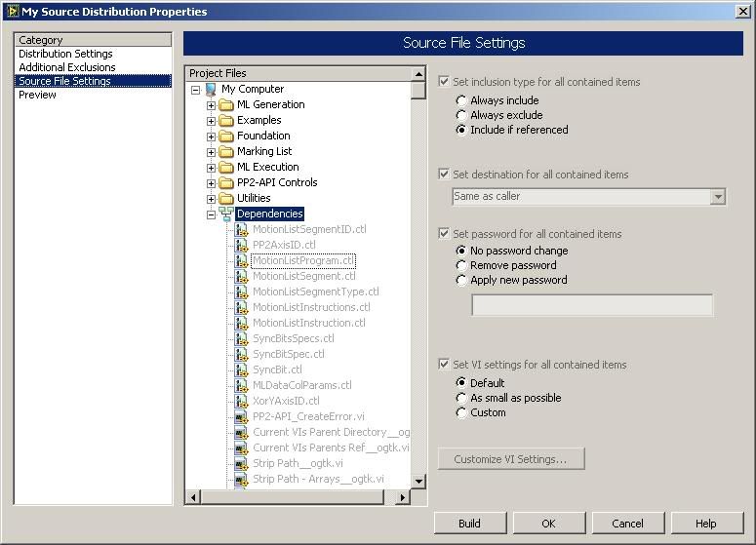Click the OK button
This screenshot has width=756, height=545.
(549, 524)
